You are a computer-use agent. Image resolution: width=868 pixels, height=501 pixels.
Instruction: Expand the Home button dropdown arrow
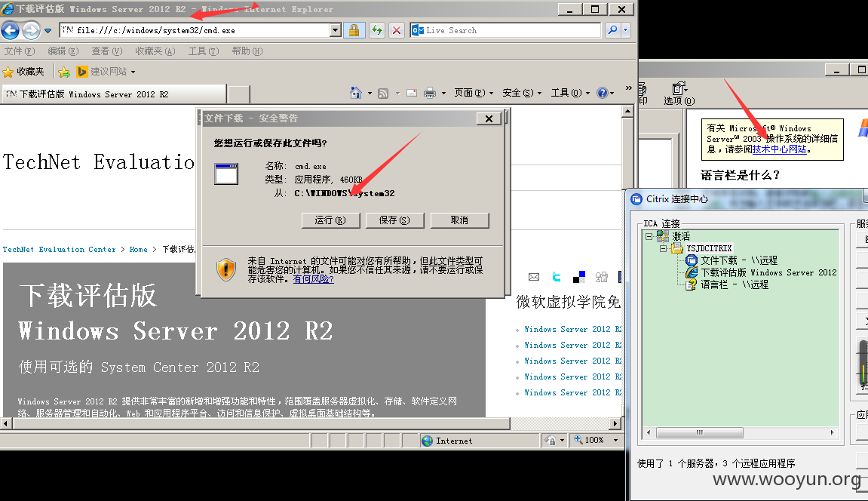370,93
